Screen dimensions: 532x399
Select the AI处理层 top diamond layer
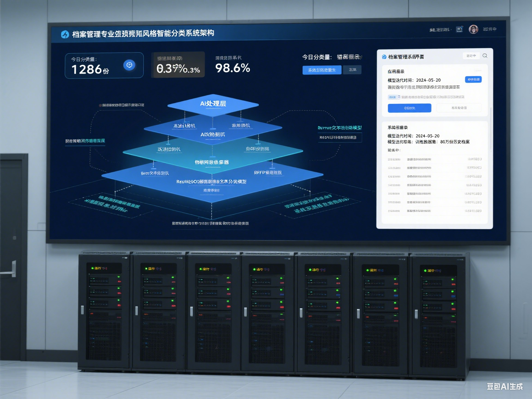click(x=213, y=104)
